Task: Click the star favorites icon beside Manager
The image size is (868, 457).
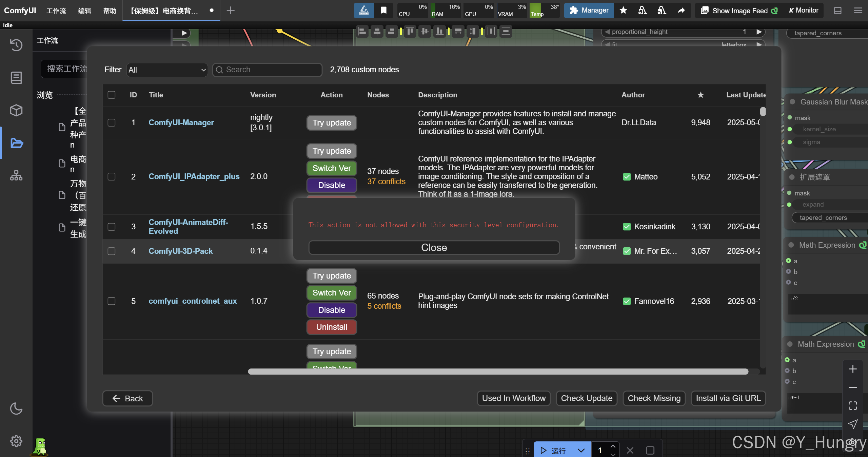Action: coord(623,11)
